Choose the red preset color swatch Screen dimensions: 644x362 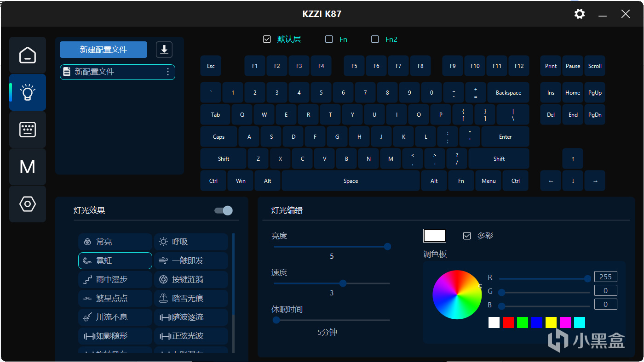click(508, 322)
